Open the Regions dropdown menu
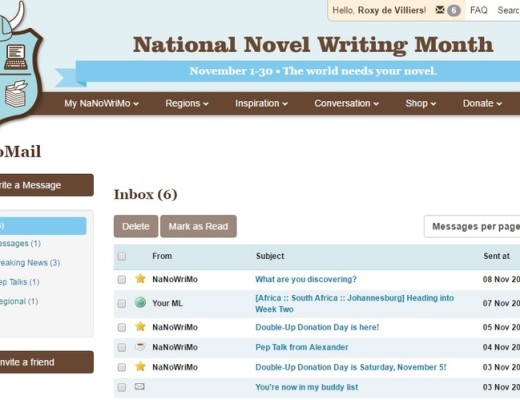The image size is (520, 400). click(187, 104)
